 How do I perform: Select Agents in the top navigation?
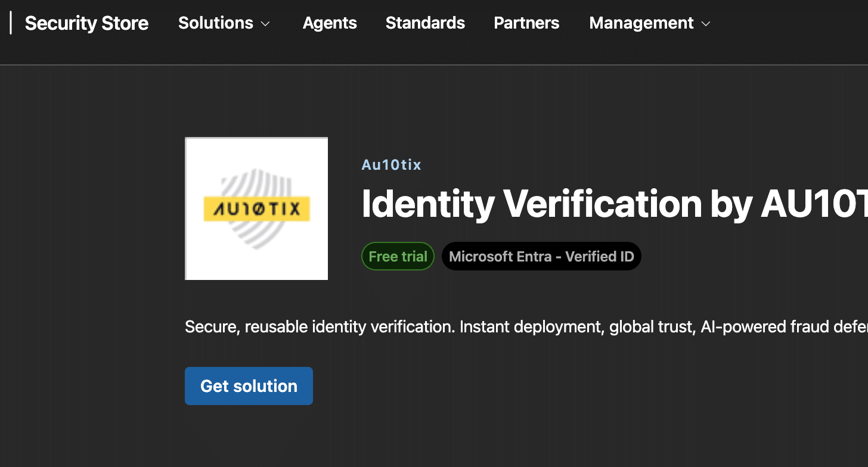(330, 23)
